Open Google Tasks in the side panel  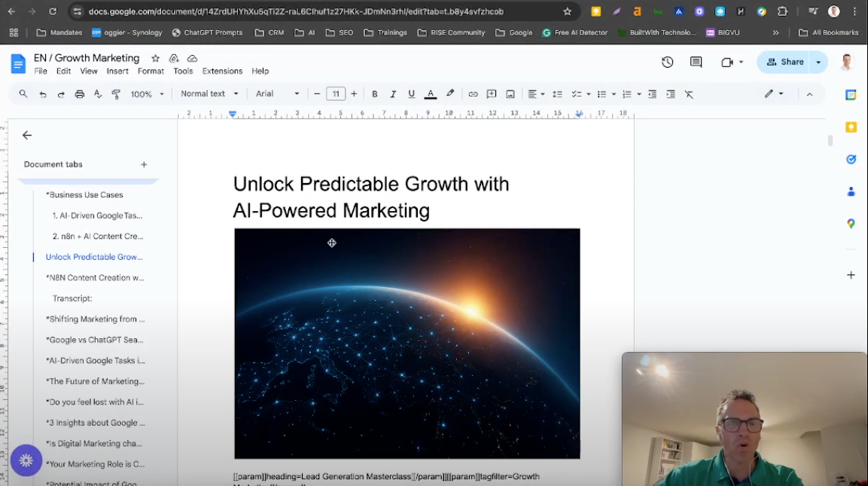coord(851,160)
